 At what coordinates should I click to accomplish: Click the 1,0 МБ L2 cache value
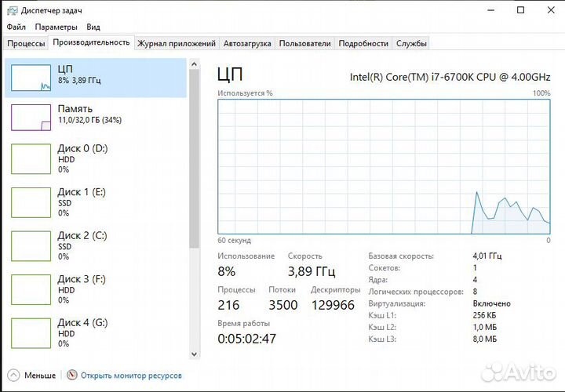[x=485, y=327]
